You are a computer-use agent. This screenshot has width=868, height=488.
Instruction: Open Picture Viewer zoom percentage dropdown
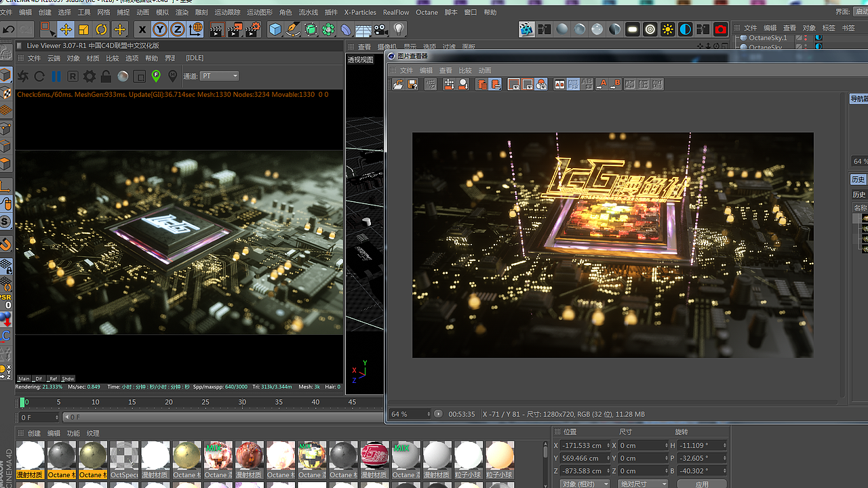click(410, 414)
